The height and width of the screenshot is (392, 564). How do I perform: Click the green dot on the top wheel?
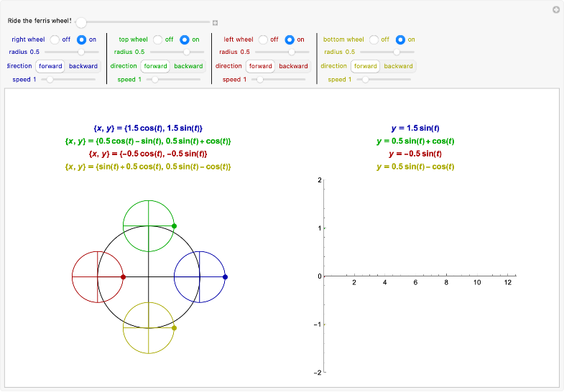click(x=174, y=226)
